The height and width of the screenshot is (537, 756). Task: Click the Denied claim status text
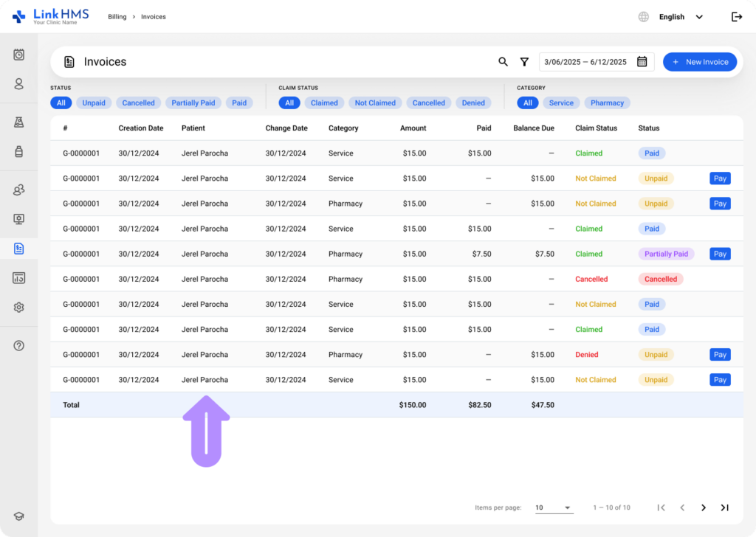click(586, 355)
